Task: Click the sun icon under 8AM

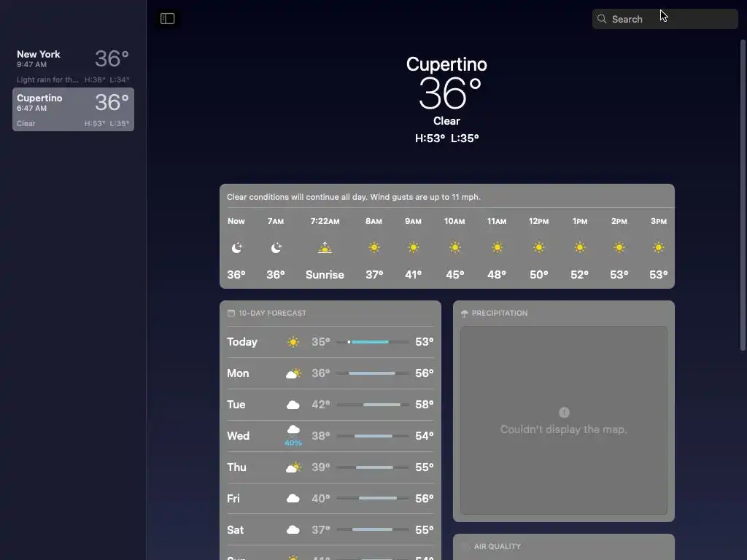Action: click(x=374, y=248)
